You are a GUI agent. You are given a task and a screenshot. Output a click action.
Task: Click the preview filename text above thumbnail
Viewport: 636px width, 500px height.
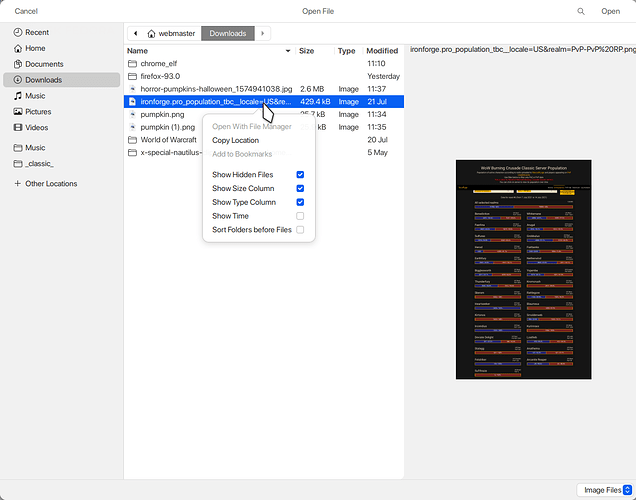click(x=523, y=49)
